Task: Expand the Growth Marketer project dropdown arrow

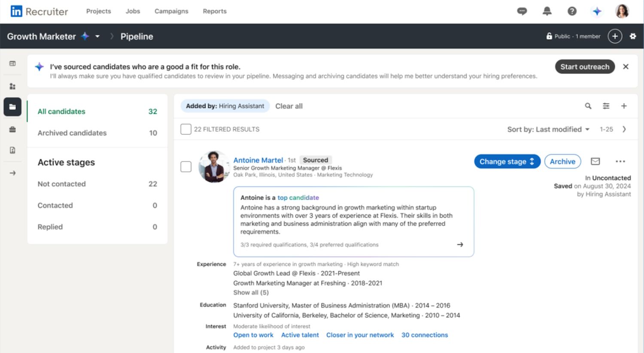Action: 97,37
